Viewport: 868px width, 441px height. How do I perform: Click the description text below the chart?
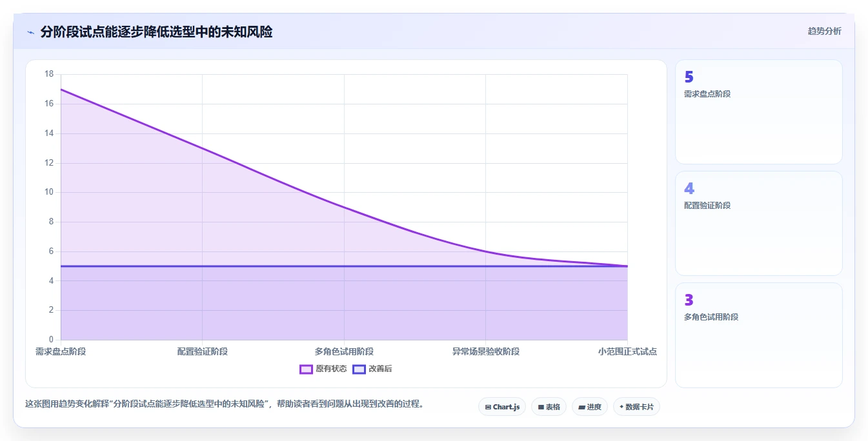tap(225, 404)
